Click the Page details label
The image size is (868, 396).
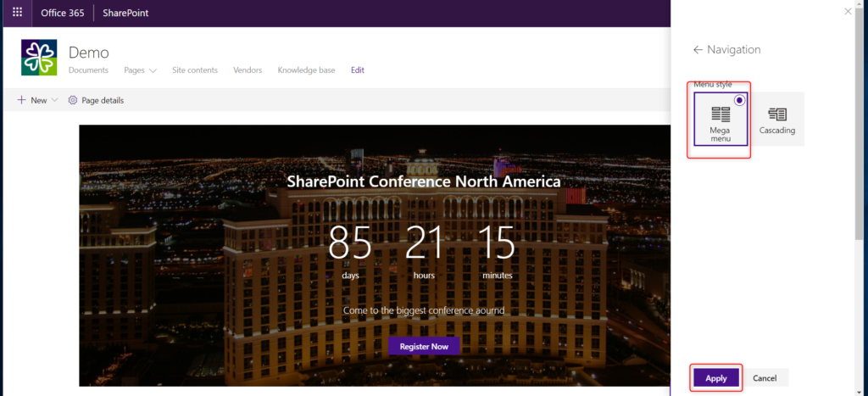pos(103,100)
